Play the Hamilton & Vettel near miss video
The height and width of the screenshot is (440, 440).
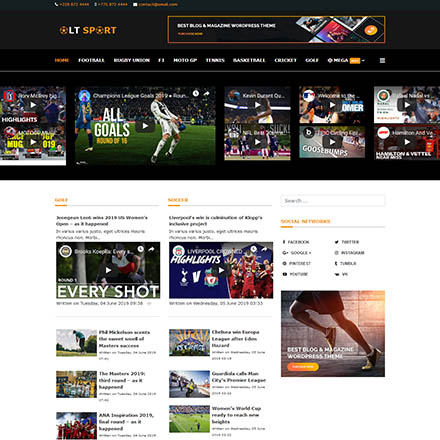click(407, 142)
